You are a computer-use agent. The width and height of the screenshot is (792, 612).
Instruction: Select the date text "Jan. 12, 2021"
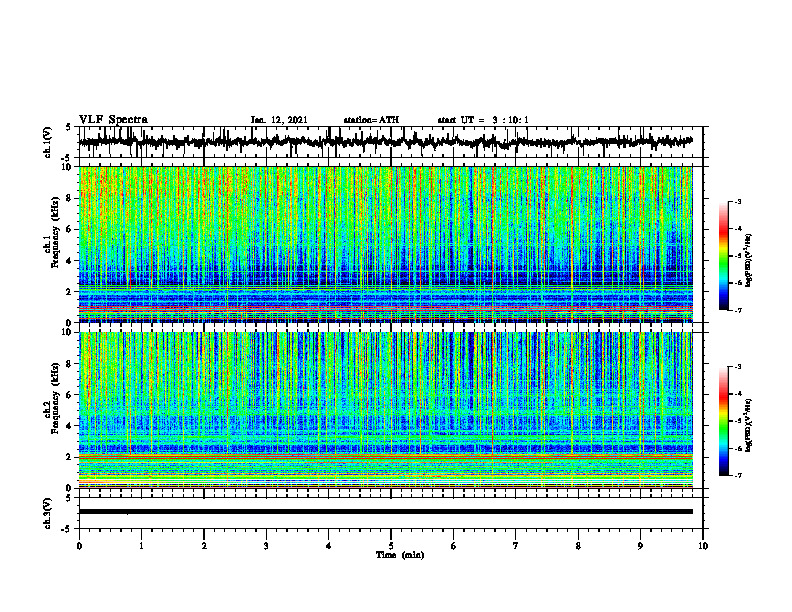click(279, 120)
